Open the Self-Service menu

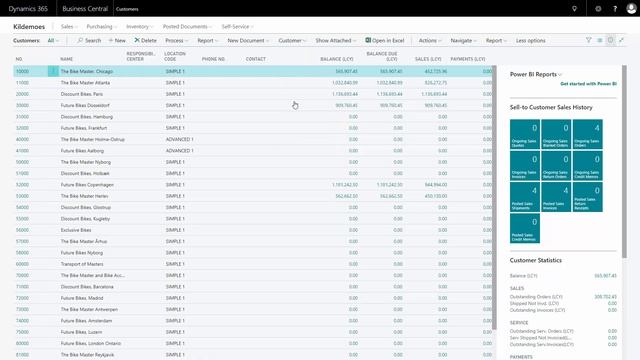click(x=238, y=27)
